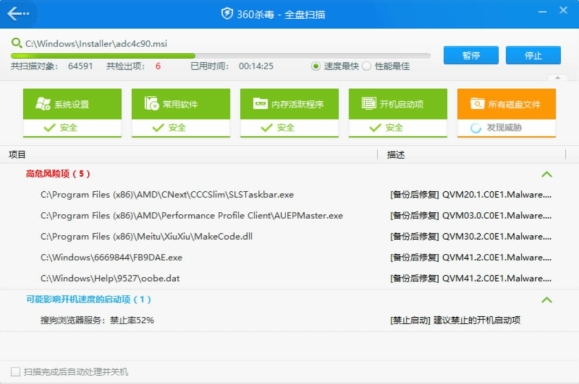Screen dimensions: 579x384
Task: Pause the scan with 暂停 button
Action: point(471,55)
